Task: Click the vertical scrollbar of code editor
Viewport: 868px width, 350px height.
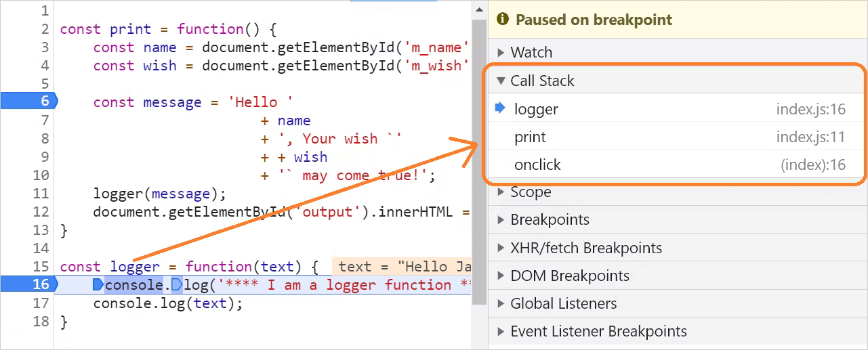Action: click(x=479, y=162)
